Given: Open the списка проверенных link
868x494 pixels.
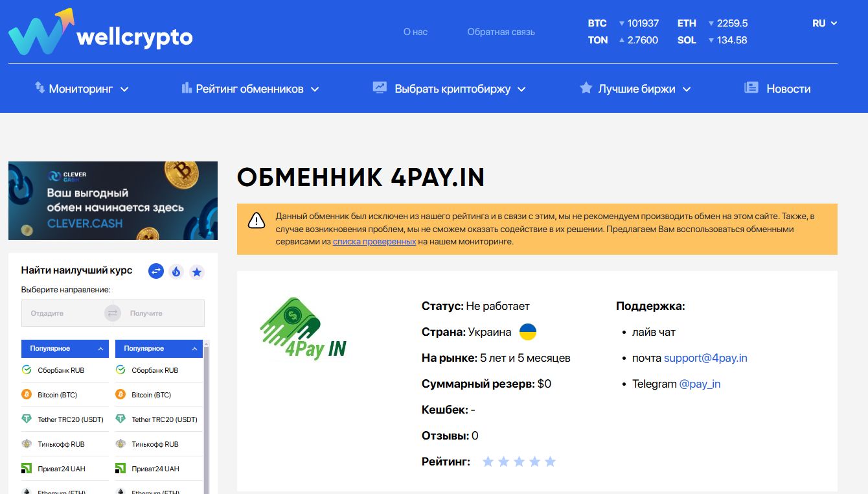Looking at the screenshot, I should pos(374,242).
